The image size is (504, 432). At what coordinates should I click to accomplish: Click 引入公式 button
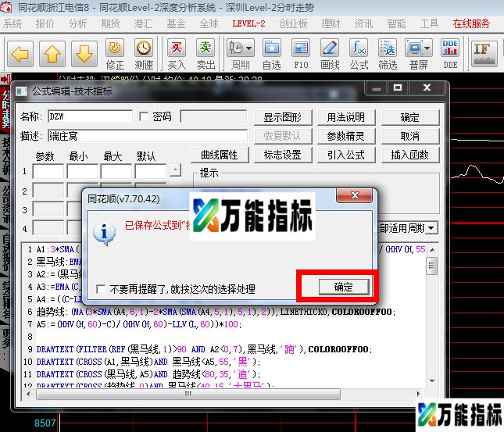click(x=346, y=155)
